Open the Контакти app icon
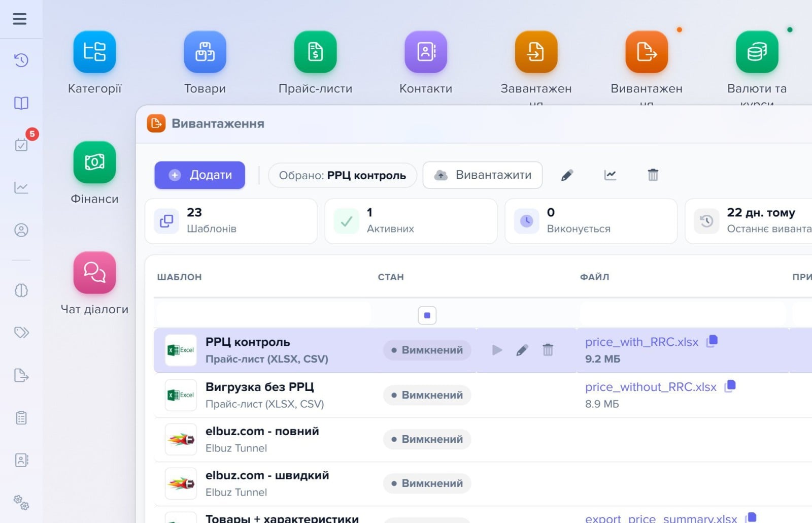The height and width of the screenshot is (523, 812). 426,52
